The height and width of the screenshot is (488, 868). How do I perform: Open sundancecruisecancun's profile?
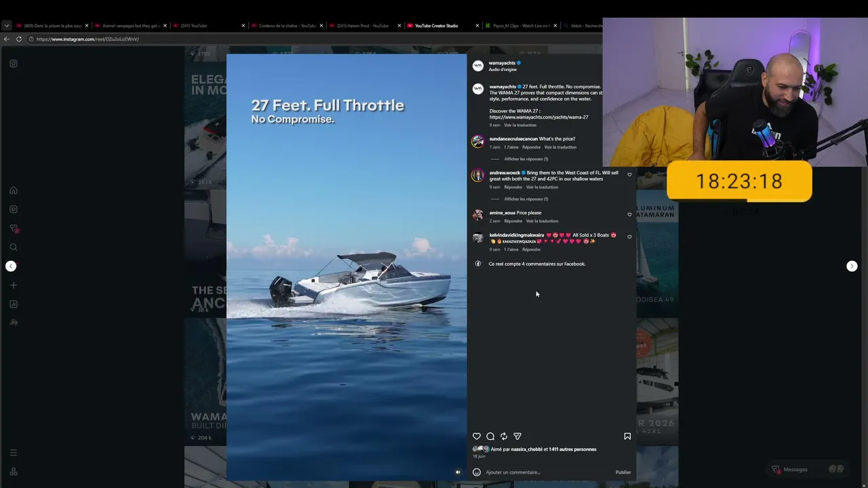pyautogui.click(x=513, y=139)
